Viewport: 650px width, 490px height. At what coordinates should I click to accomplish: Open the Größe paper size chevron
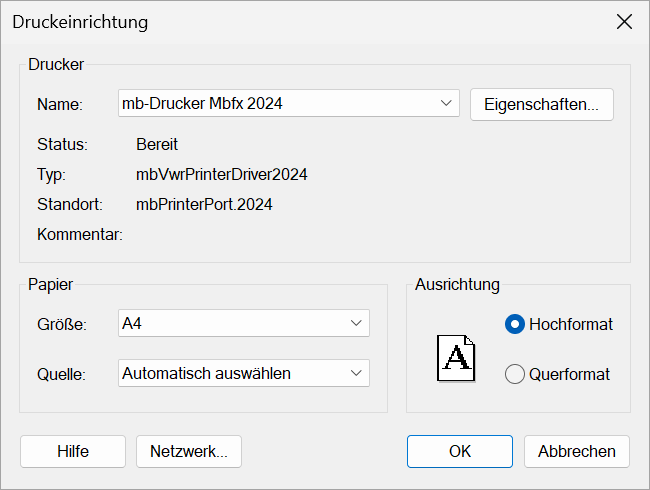[x=356, y=323]
